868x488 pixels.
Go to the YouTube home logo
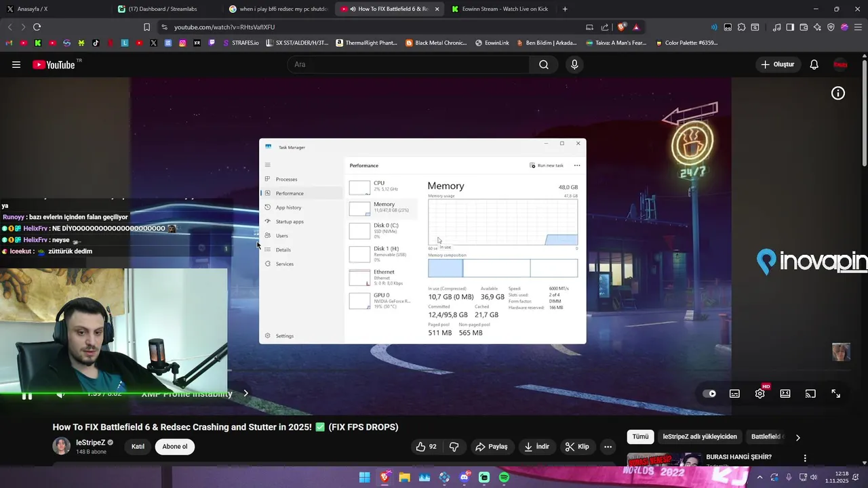click(x=54, y=64)
